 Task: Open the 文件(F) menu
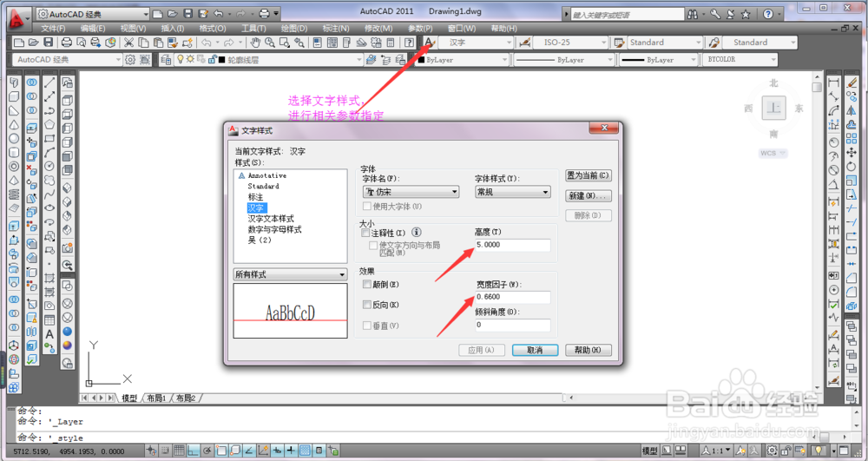(53, 29)
